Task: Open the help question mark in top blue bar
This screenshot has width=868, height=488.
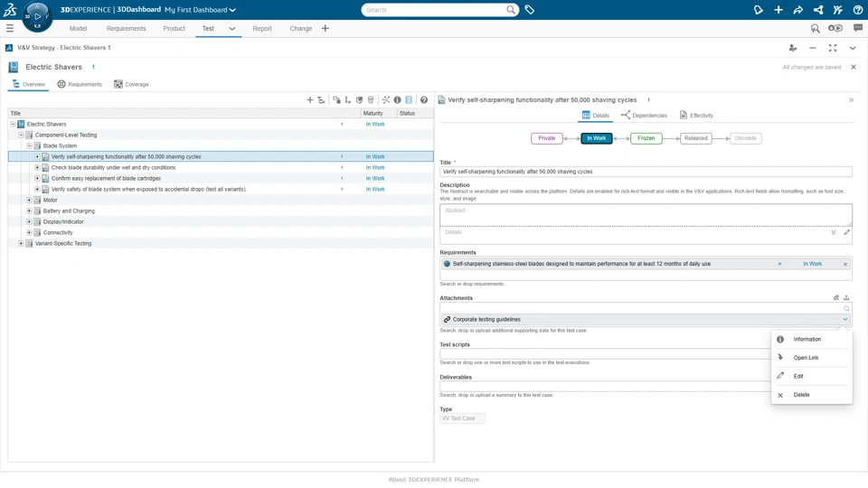Action: pos(857,10)
